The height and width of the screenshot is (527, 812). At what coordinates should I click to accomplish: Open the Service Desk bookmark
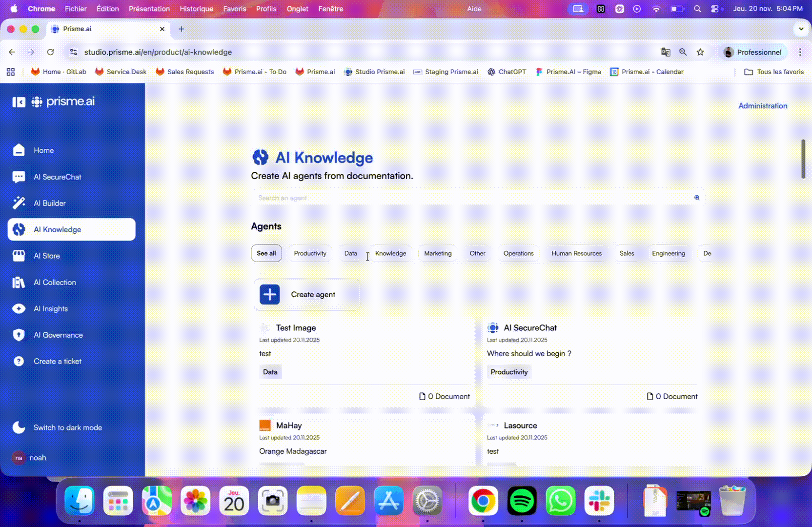point(121,72)
